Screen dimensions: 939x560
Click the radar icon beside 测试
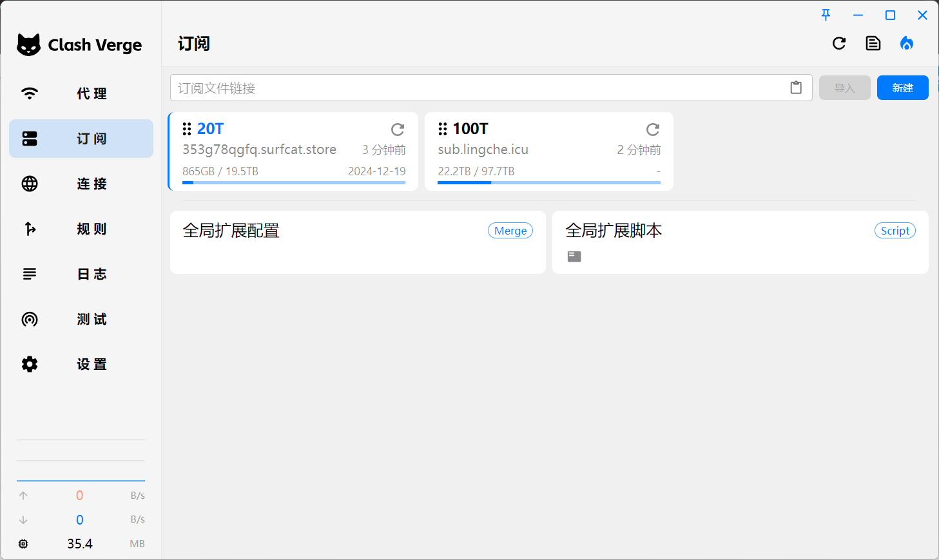(30, 319)
